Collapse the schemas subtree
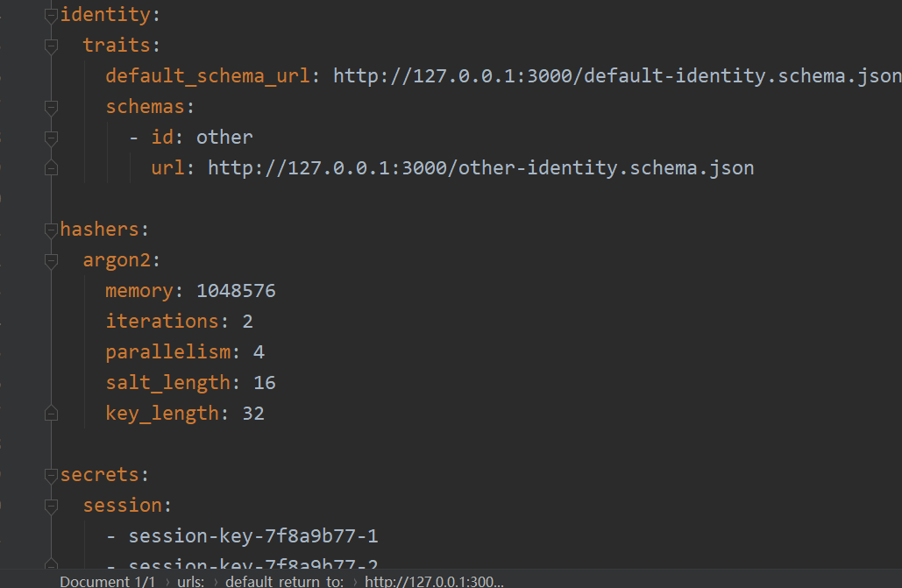The width and height of the screenshot is (902, 588). coord(51,108)
